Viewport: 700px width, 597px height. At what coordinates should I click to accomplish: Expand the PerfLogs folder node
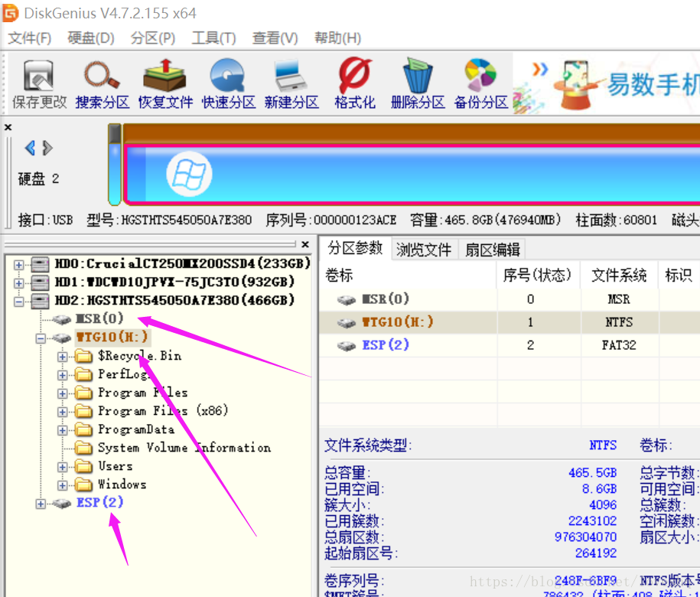tap(63, 375)
